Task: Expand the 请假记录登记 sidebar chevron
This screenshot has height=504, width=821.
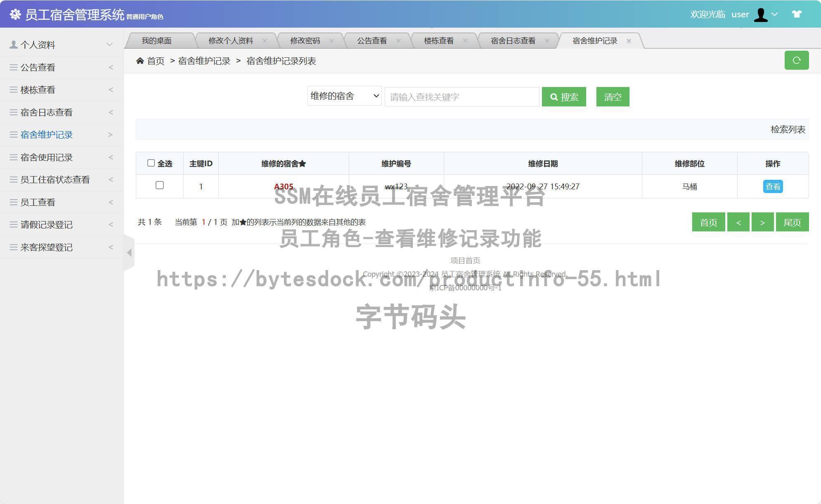Action: [111, 224]
